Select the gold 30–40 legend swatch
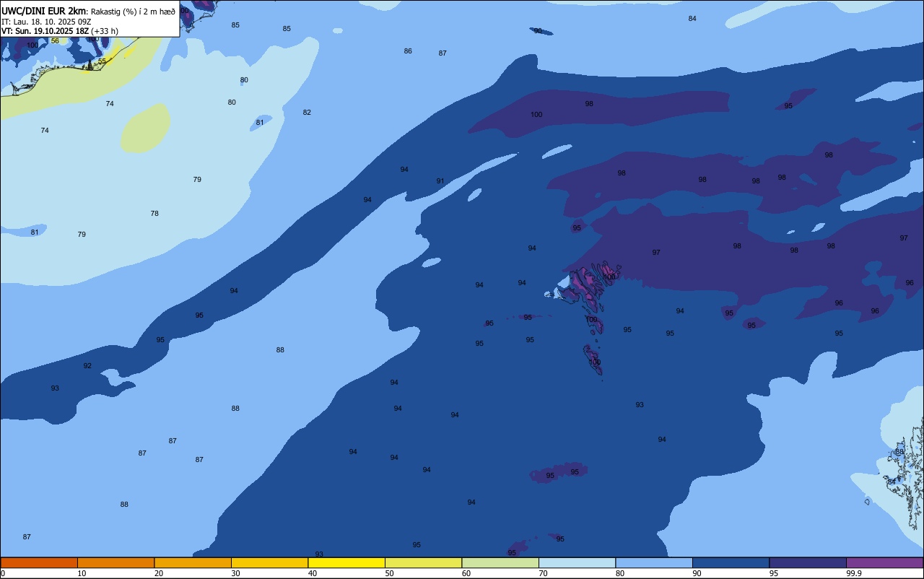Viewport: 924px width, 579px height. [269, 562]
